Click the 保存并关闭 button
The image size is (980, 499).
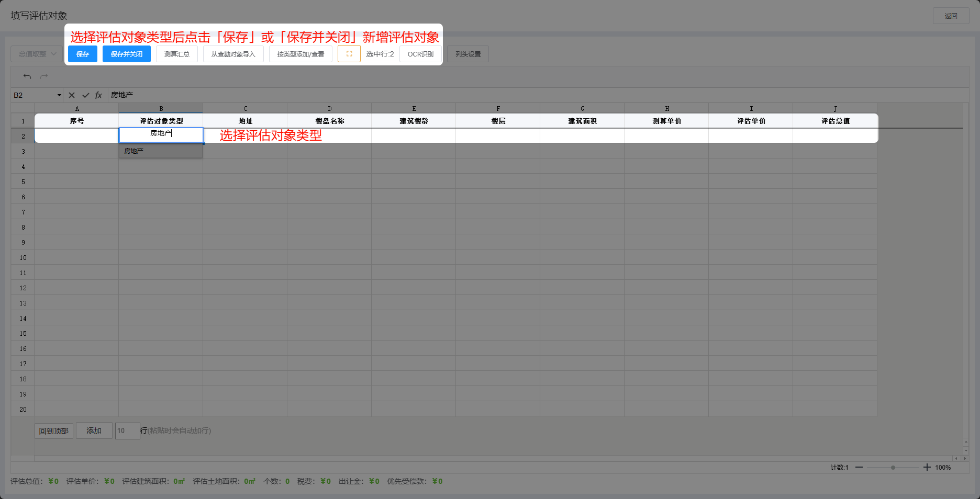pyautogui.click(x=127, y=54)
